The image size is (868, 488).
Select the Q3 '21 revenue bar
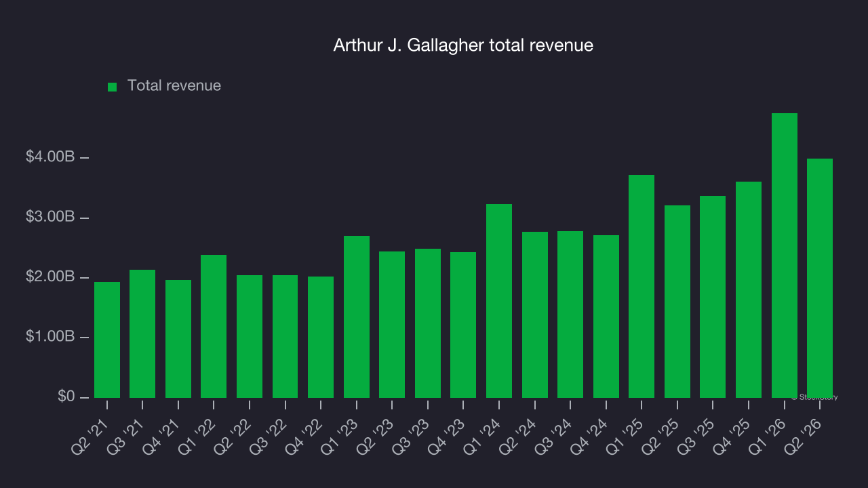142,334
